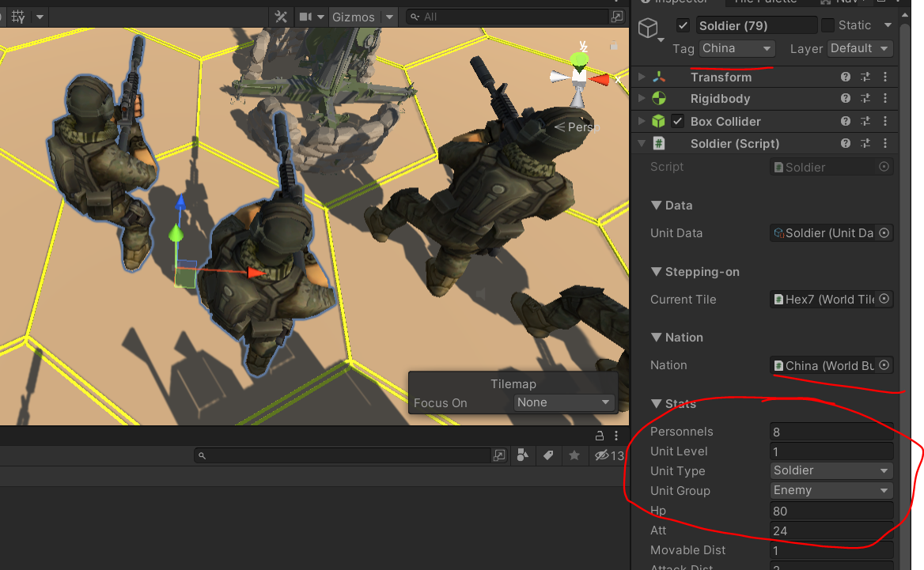
Task: Open the Tilemap Focus On dropdown
Action: [x=563, y=402]
